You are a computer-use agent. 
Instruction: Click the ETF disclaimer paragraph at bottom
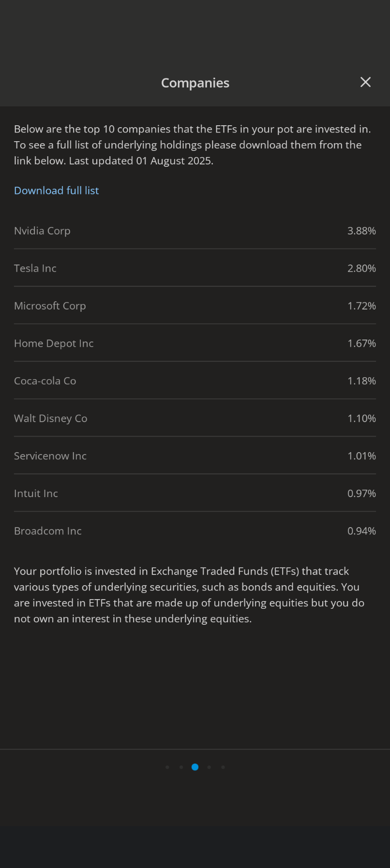(189, 595)
